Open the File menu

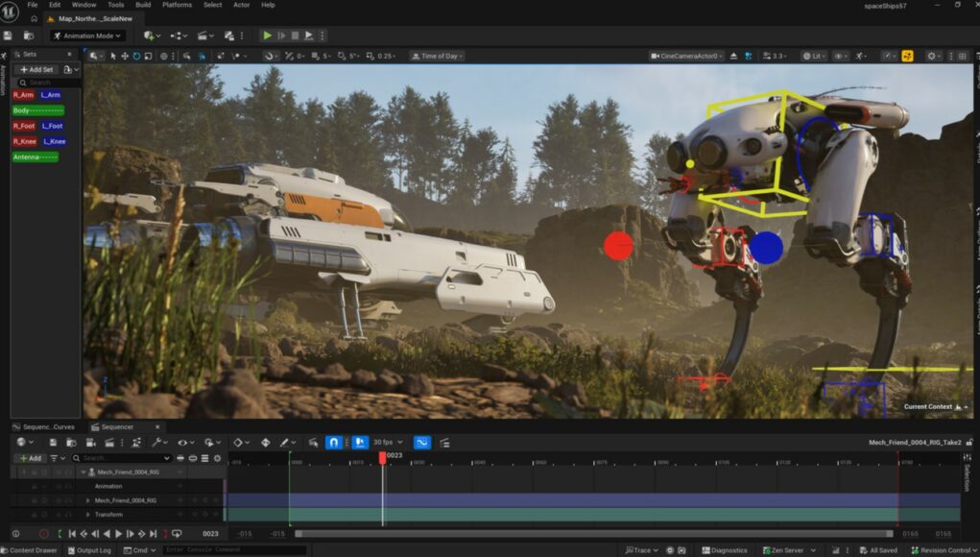coord(33,5)
